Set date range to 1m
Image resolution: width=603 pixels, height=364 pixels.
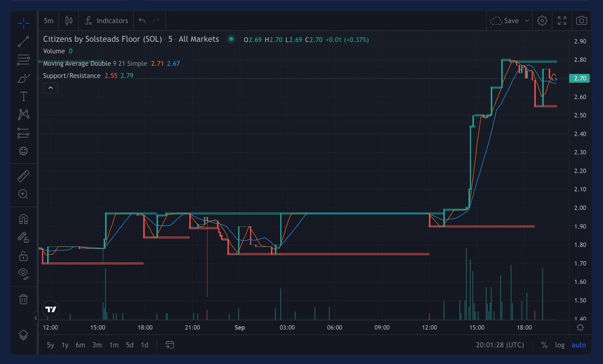pos(114,345)
